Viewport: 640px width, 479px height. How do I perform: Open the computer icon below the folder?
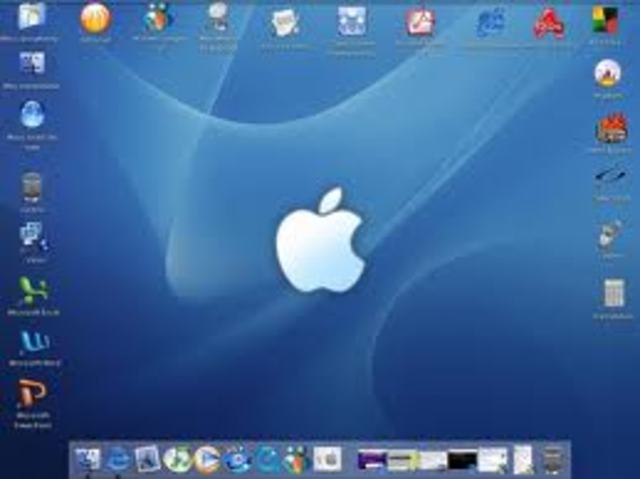(x=32, y=64)
